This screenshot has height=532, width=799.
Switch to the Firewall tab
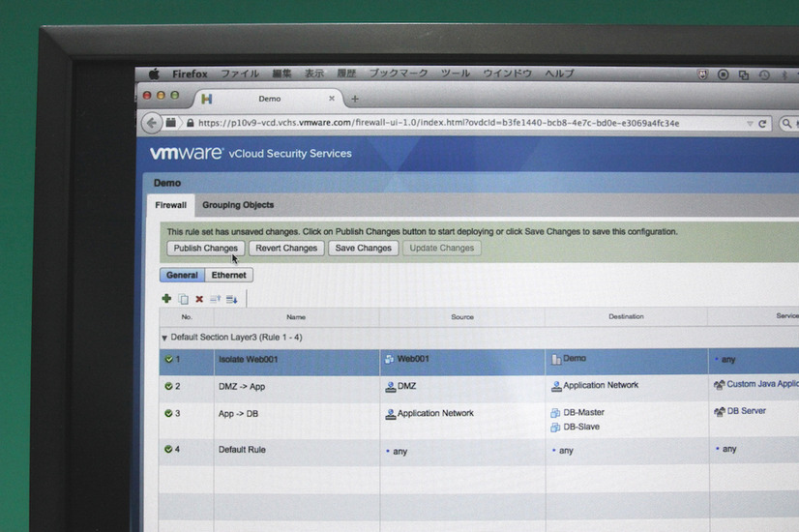pyautogui.click(x=170, y=205)
